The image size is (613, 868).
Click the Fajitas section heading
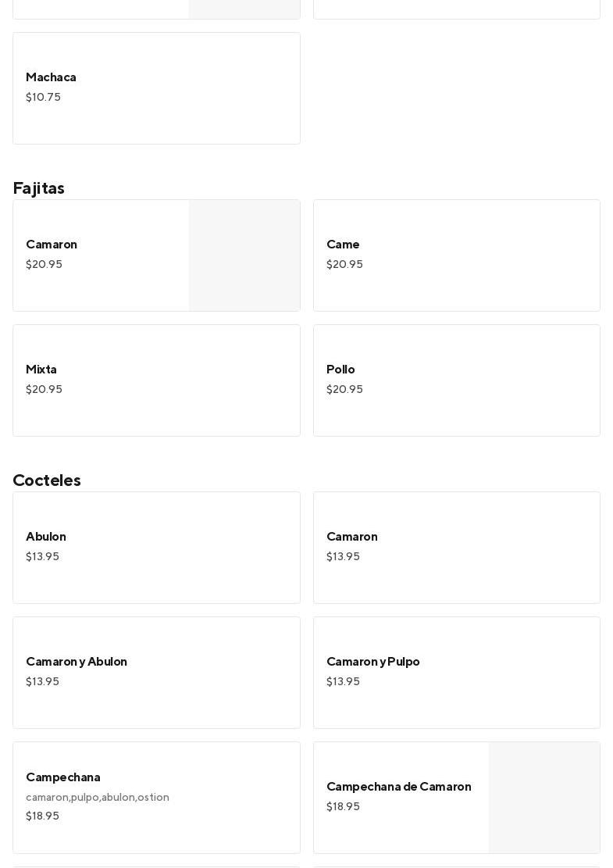point(39,188)
